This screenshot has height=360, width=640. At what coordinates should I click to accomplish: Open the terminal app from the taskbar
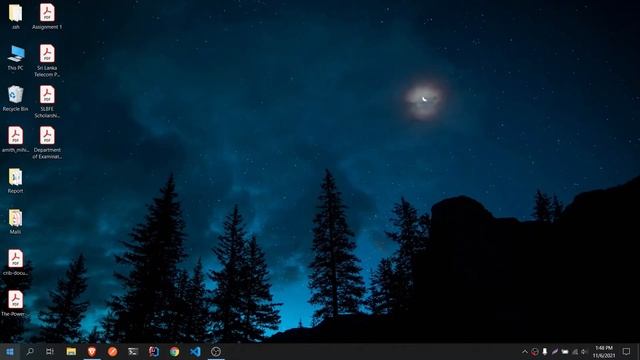pyautogui.click(x=133, y=351)
